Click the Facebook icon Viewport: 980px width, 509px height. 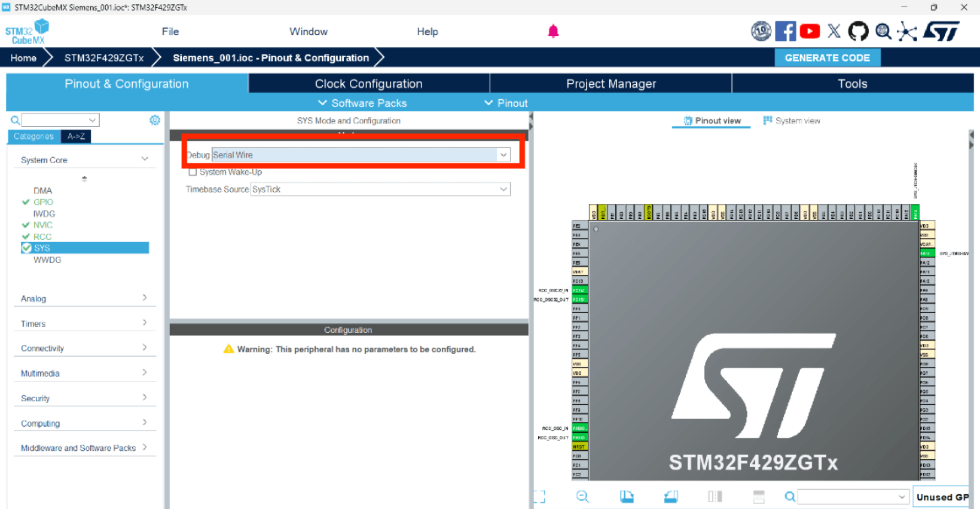(785, 32)
